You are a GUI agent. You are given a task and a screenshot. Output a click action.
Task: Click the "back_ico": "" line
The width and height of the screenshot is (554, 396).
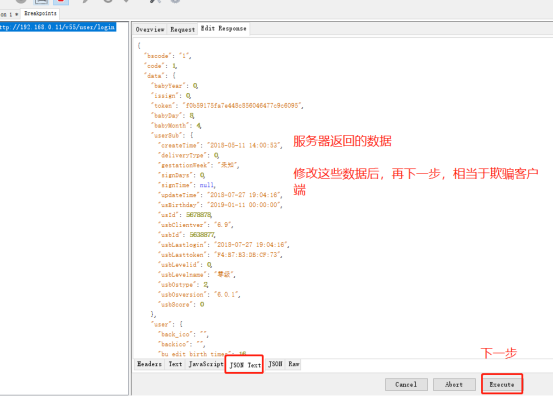coord(183,334)
